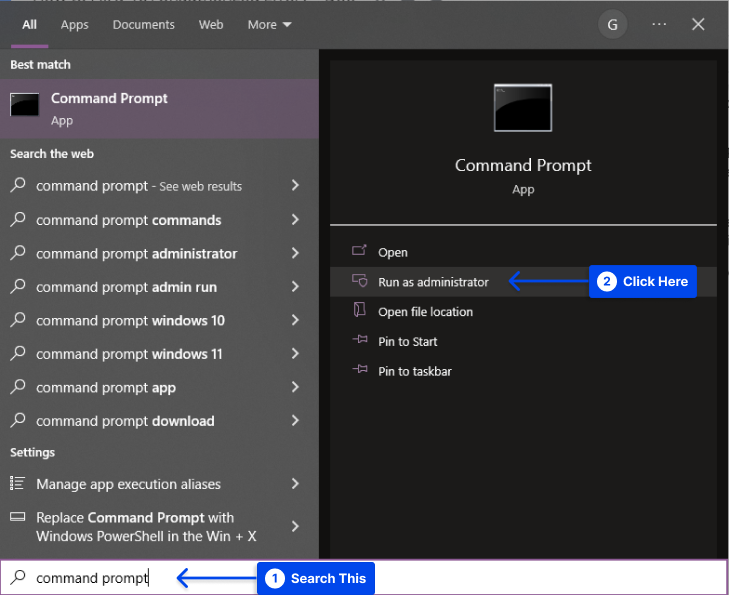Viewport: 729px width, 595px height.
Task: Click the Command Prompt title in preview pane
Action: [523, 165]
